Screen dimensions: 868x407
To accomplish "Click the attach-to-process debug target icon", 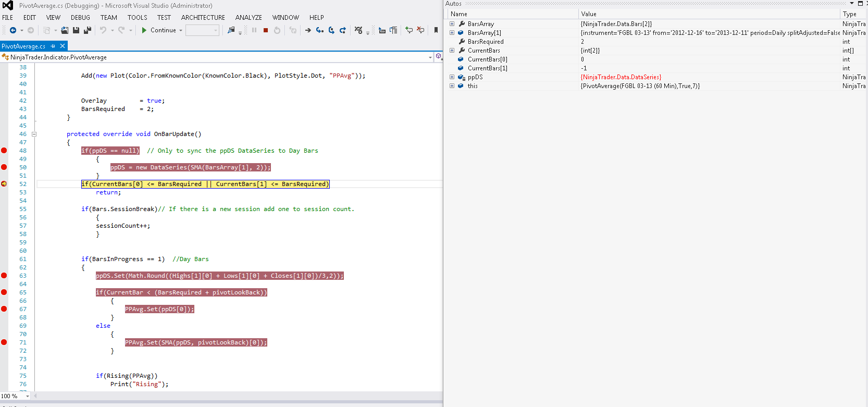I will click(231, 30).
